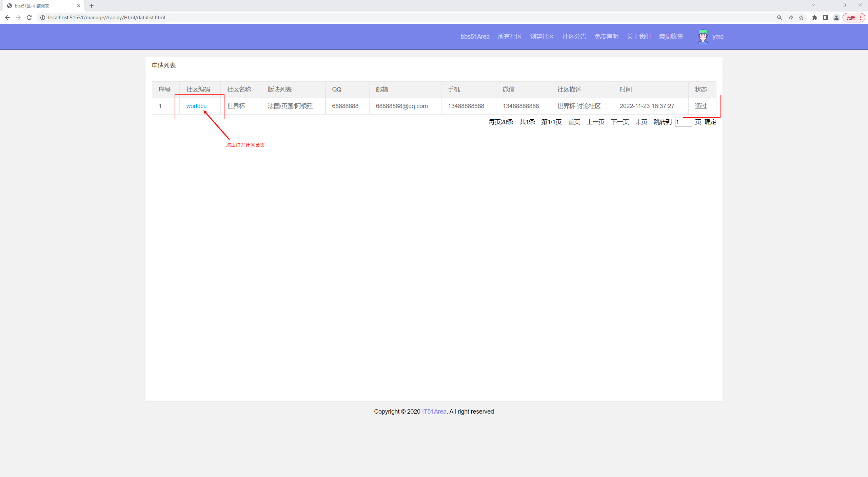Toggle the browser side panel icon
868x477 pixels.
pyautogui.click(x=825, y=18)
